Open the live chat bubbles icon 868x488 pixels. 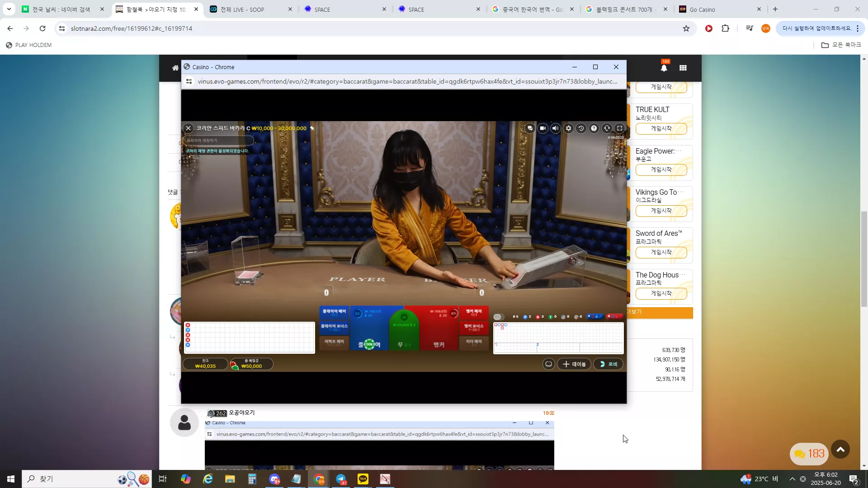(x=530, y=128)
